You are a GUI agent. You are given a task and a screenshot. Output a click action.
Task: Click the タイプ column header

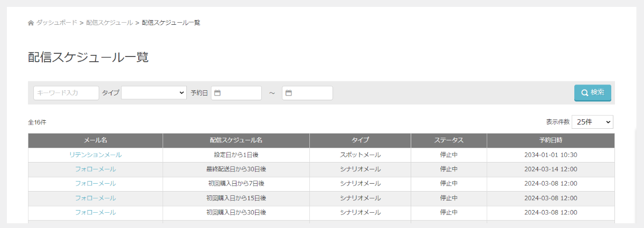tap(360, 140)
